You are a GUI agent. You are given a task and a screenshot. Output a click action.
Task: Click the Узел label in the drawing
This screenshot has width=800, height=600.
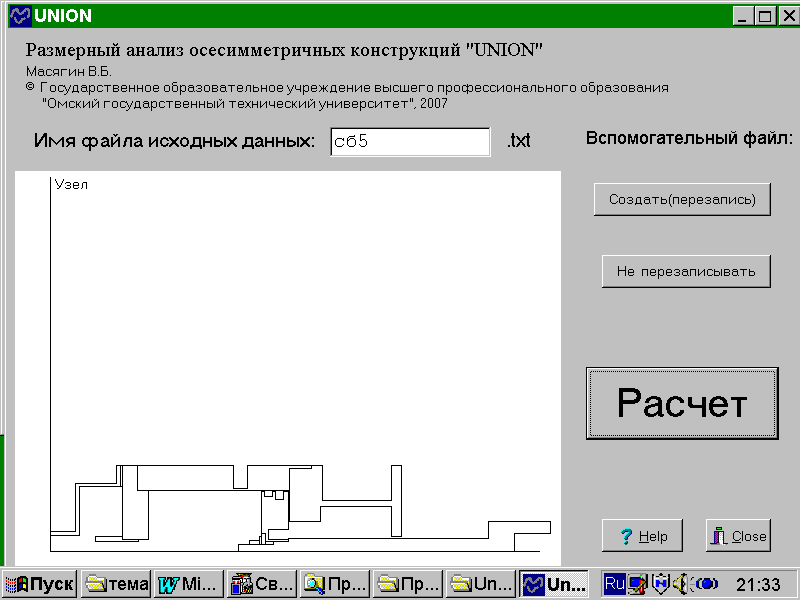pyautogui.click(x=71, y=185)
